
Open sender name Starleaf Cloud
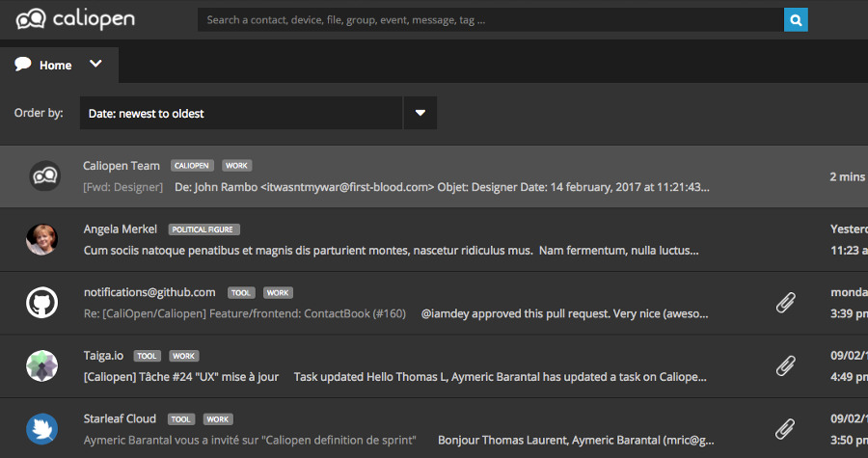[120, 418]
